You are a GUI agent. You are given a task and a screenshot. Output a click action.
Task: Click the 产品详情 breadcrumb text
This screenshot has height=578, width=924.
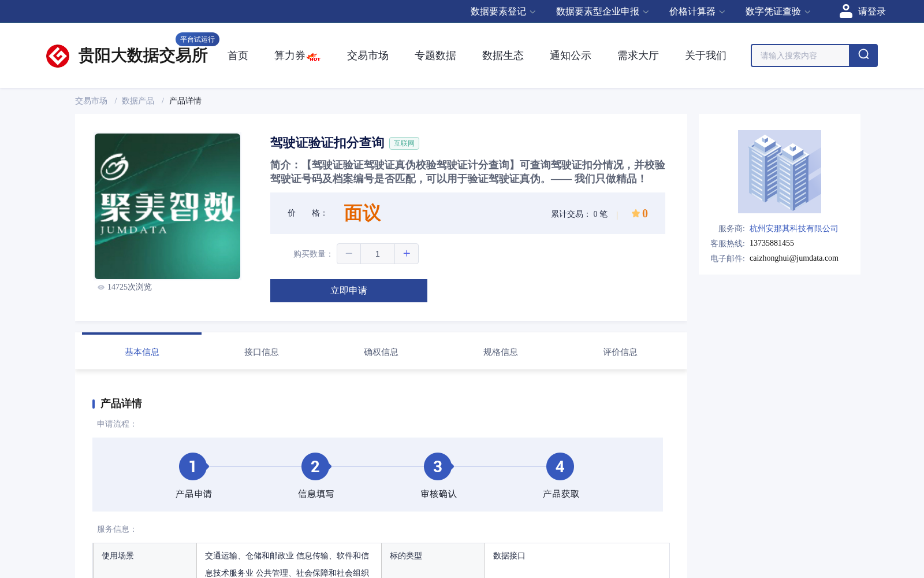click(185, 101)
